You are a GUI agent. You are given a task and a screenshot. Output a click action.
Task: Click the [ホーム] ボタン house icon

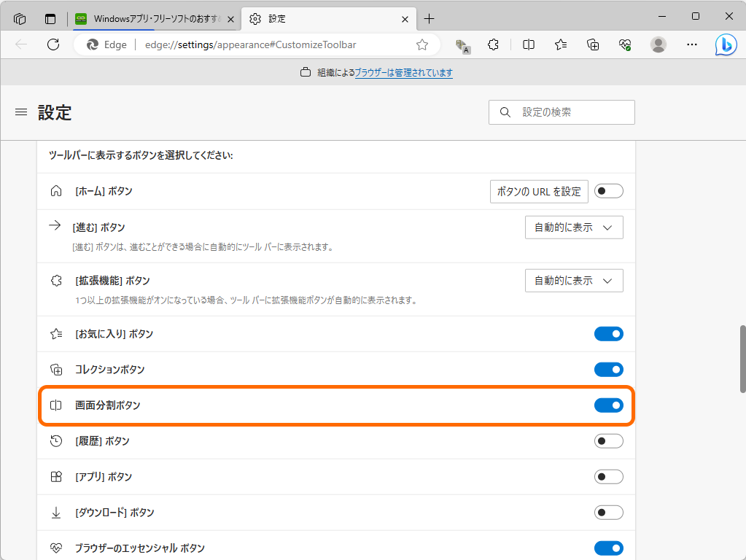(x=56, y=191)
